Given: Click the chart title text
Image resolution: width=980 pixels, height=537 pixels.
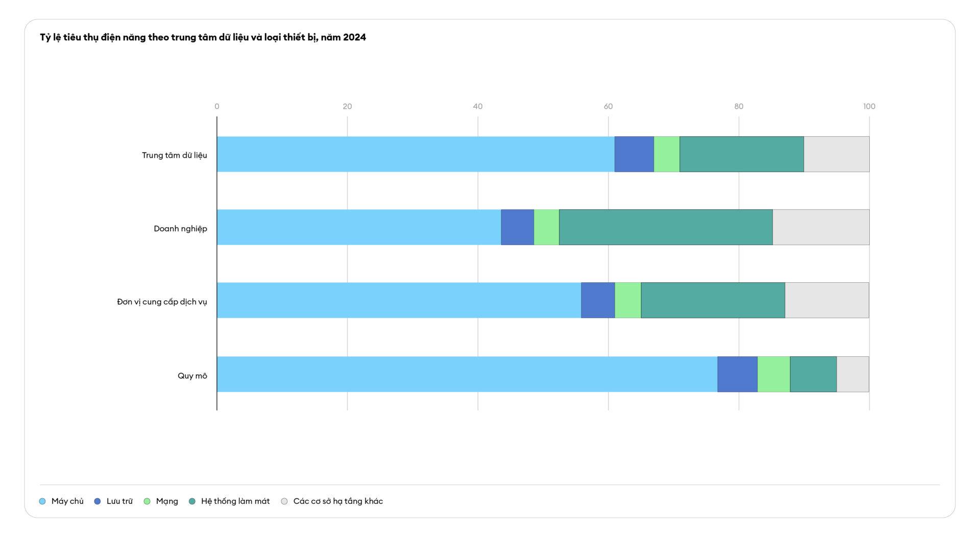Looking at the screenshot, I should point(203,37).
